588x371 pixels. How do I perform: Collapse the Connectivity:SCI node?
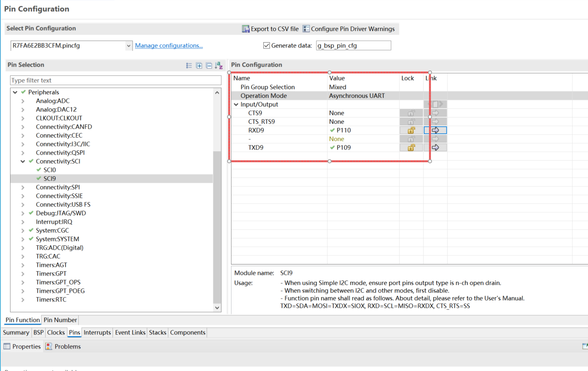point(23,161)
